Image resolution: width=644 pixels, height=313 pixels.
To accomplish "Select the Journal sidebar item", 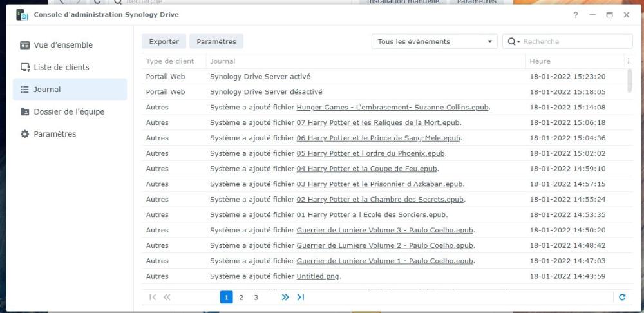I will pos(70,90).
